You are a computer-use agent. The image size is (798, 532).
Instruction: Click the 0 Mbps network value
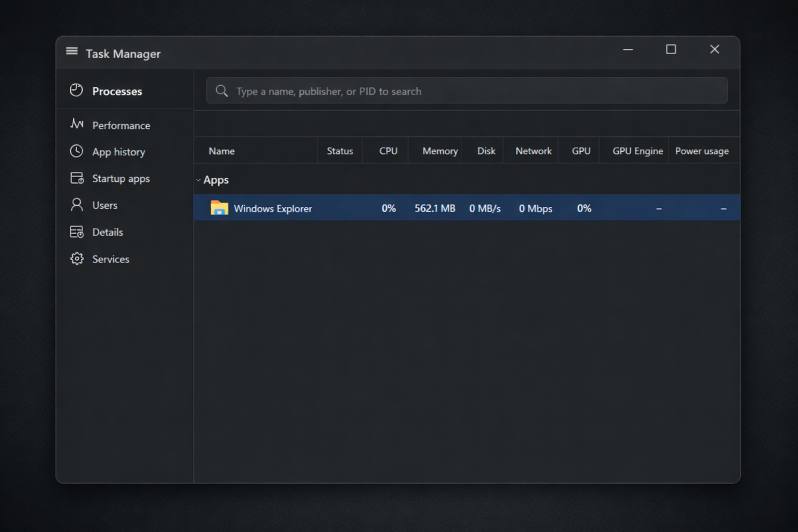click(x=536, y=208)
